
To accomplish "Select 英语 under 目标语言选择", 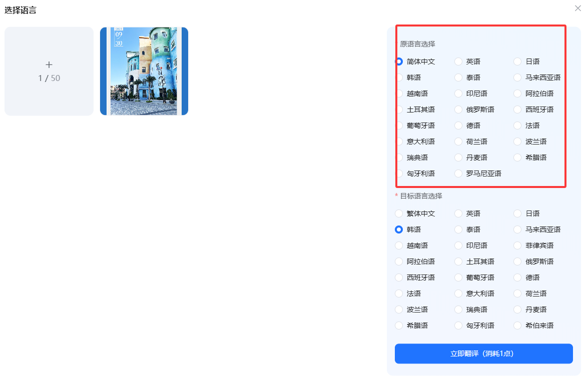I will (458, 213).
